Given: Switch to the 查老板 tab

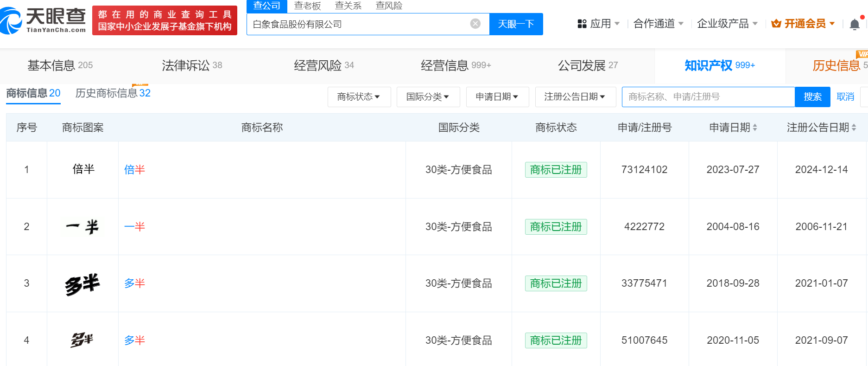Looking at the screenshot, I should (x=308, y=6).
